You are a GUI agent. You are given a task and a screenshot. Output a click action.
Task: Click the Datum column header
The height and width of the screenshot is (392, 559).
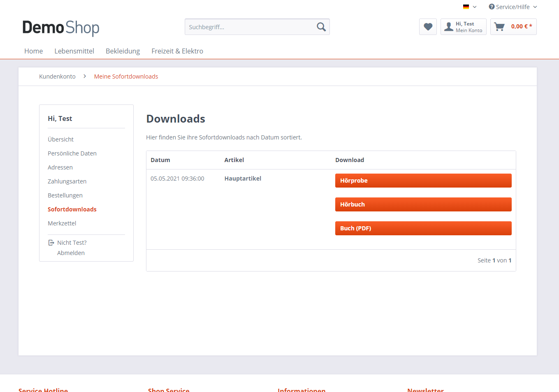pos(160,160)
